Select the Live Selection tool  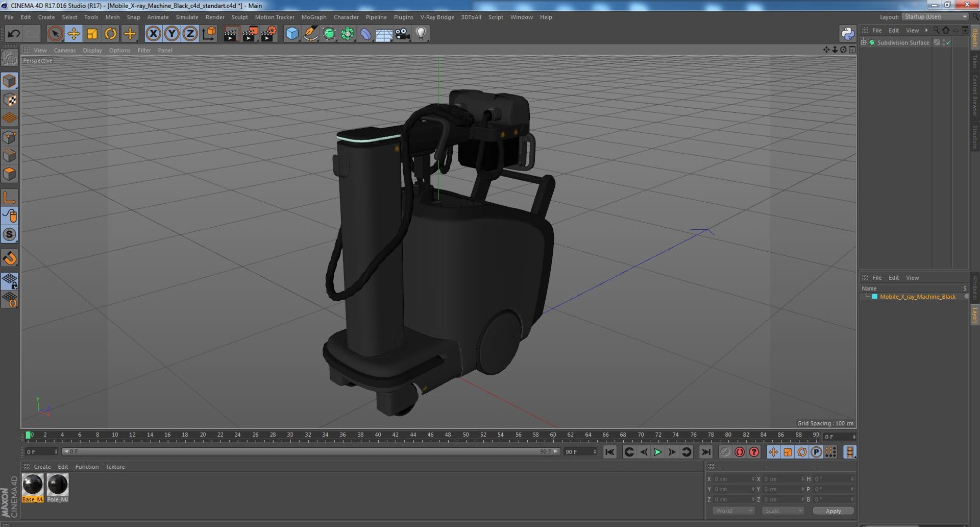click(55, 34)
